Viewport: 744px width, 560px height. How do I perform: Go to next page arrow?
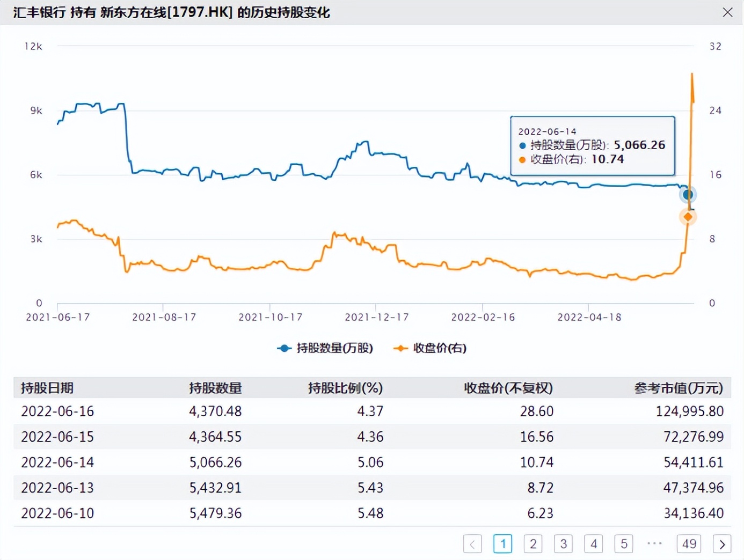click(x=722, y=544)
